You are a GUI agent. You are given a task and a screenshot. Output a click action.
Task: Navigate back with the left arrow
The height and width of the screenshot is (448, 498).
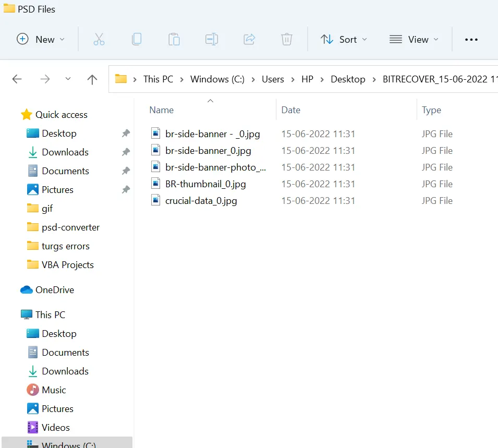point(17,79)
